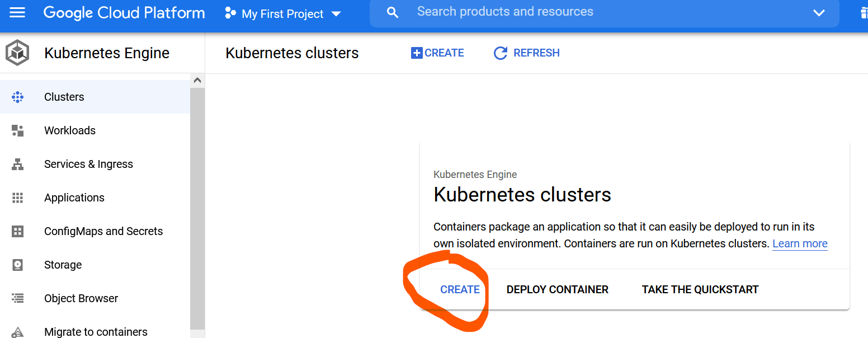Select Clusters in the sidebar
Screen dimensions: 868x338
tap(95, 97)
